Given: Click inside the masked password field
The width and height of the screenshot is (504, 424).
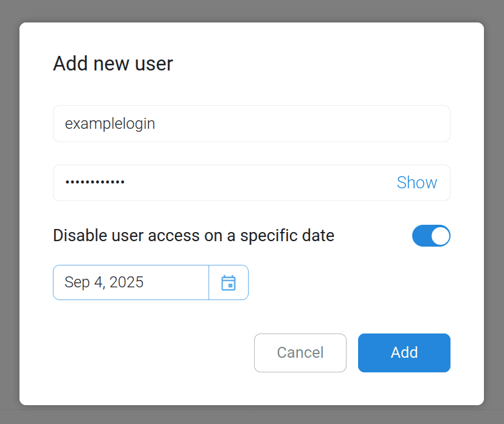Looking at the screenshot, I should (182, 182).
